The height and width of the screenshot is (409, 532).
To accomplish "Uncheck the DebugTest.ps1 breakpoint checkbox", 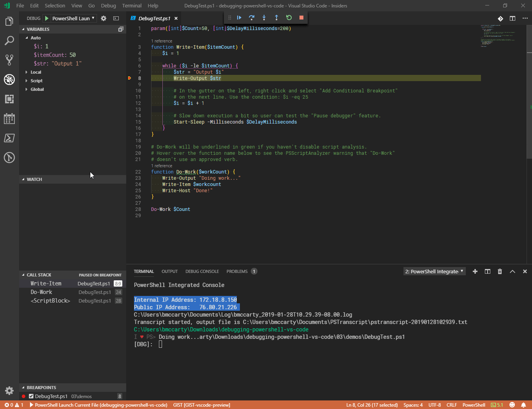I will click(x=31, y=396).
